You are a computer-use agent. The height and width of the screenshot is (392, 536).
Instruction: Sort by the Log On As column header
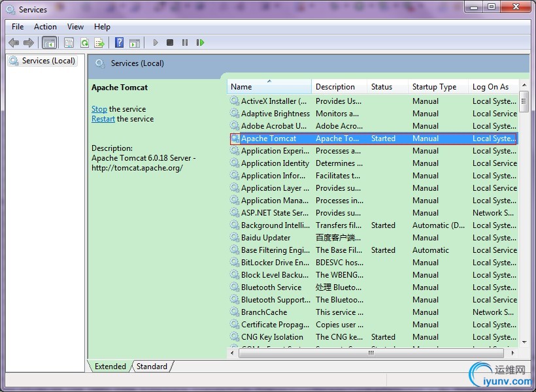click(494, 87)
